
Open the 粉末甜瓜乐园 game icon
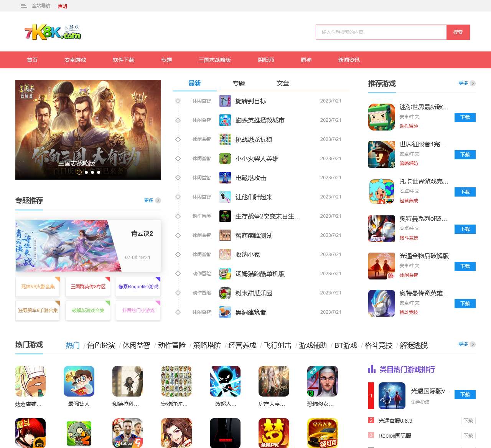coord(225,293)
